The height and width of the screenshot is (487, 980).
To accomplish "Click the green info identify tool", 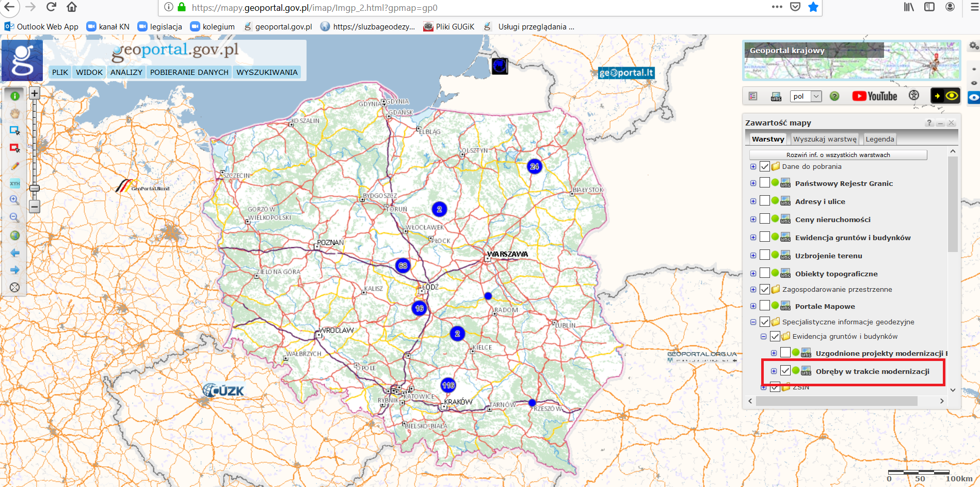I will click(14, 96).
